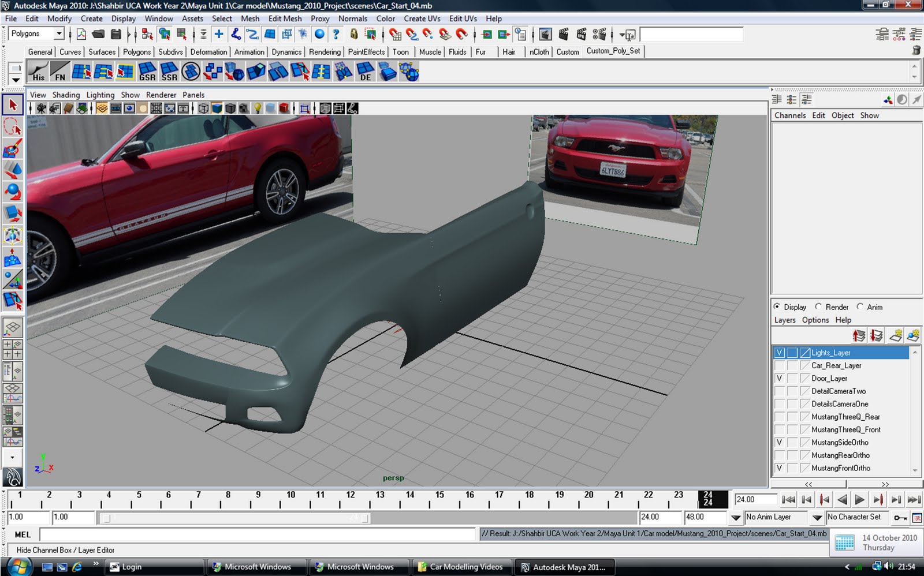Select the MustangSideOrtho layer name
The image size is (924, 576).
click(840, 443)
